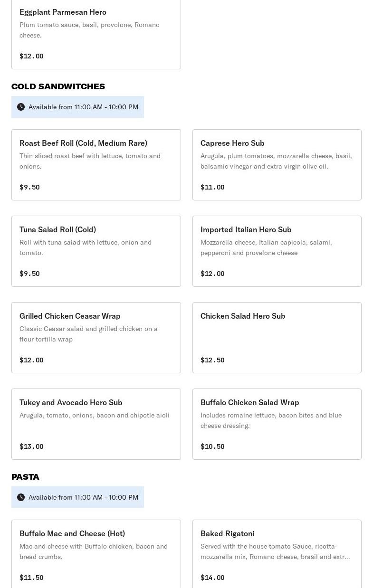Select the Roast Beef Roll card

[x=96, y=165]
